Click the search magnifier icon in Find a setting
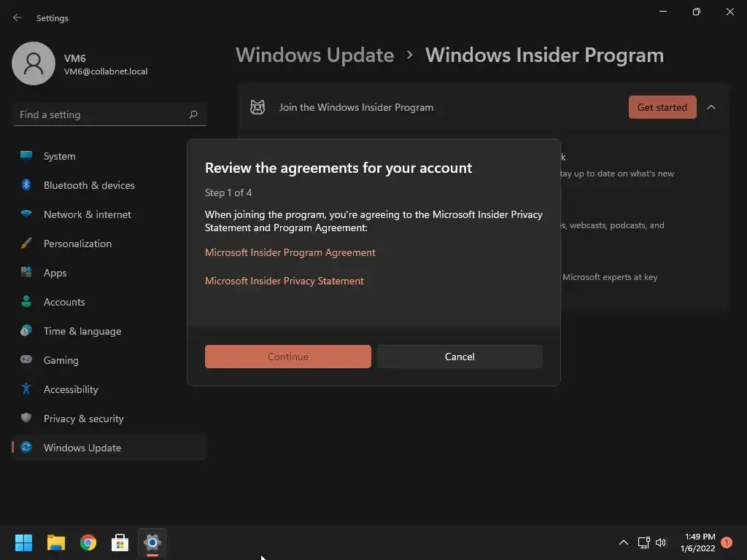This screenshot has height=560, width=747. 193,114
